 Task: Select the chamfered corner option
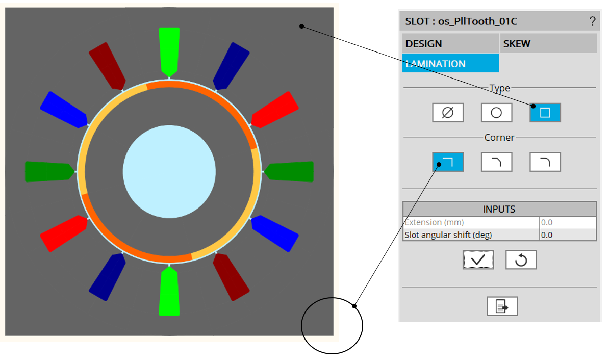[496, 163]
